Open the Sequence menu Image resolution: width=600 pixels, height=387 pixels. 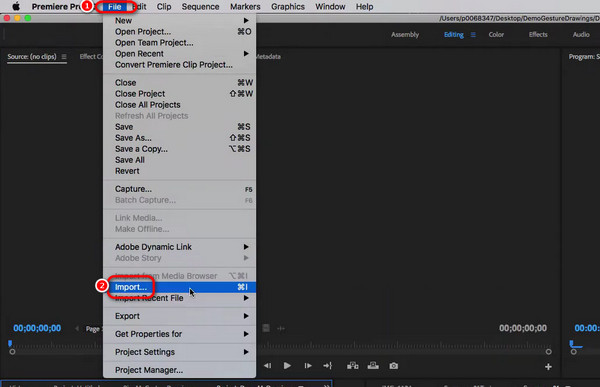point(200,7)
